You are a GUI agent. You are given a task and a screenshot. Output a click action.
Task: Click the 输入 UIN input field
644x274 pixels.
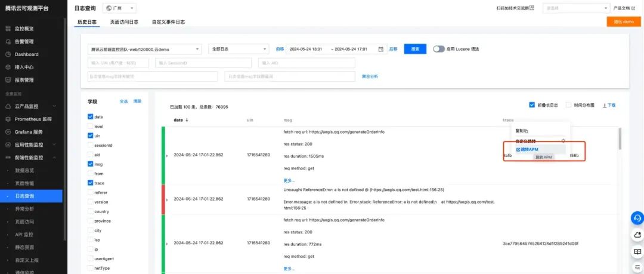pos(118,63)
